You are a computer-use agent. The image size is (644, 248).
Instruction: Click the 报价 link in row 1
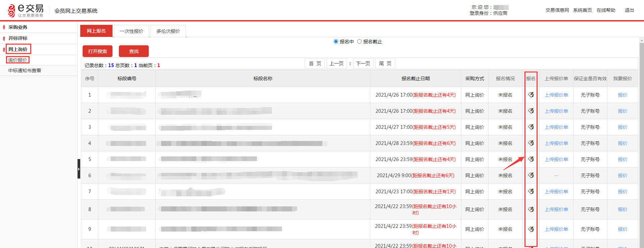tap(623, 95)
